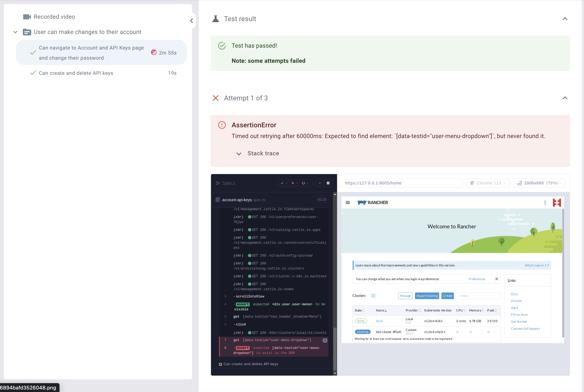
Task: Click the URL field showing 127.0.0.1:8005/home
Action: (402, 183)
